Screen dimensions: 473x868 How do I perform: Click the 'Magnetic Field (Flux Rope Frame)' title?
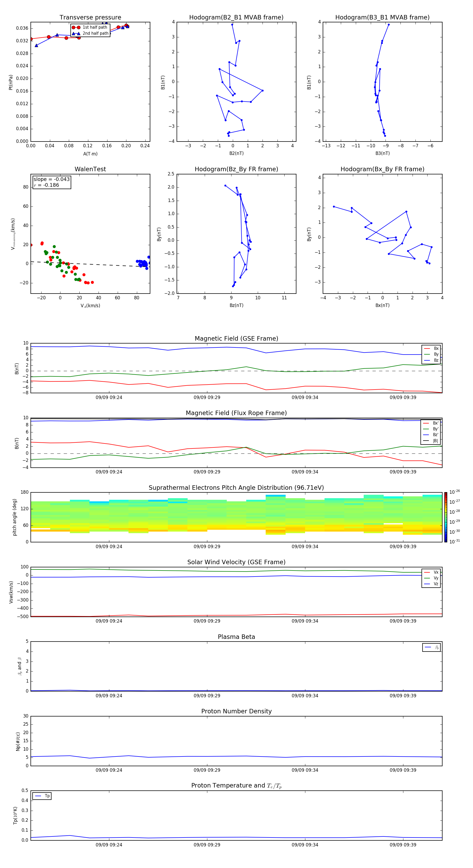[236, 413]
